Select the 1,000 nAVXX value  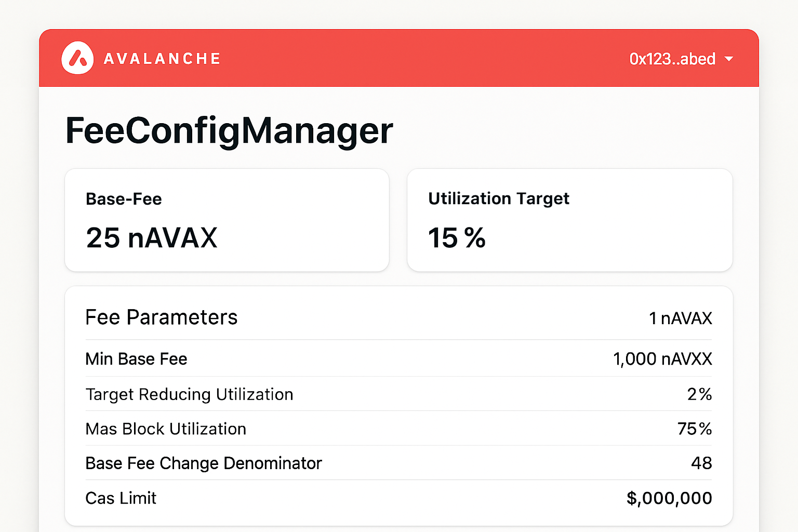click(x=663, y=359)
